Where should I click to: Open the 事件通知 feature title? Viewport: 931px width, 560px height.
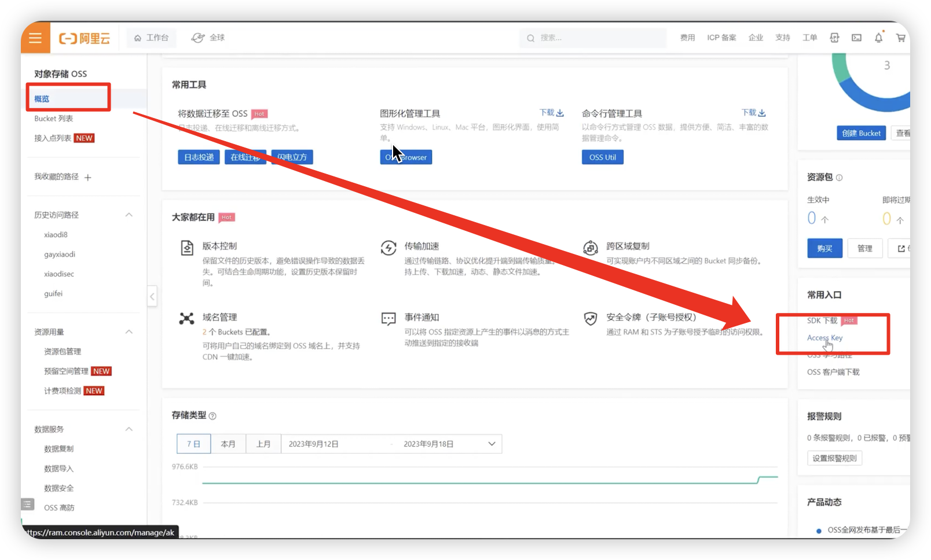click(x=421, y=317)
